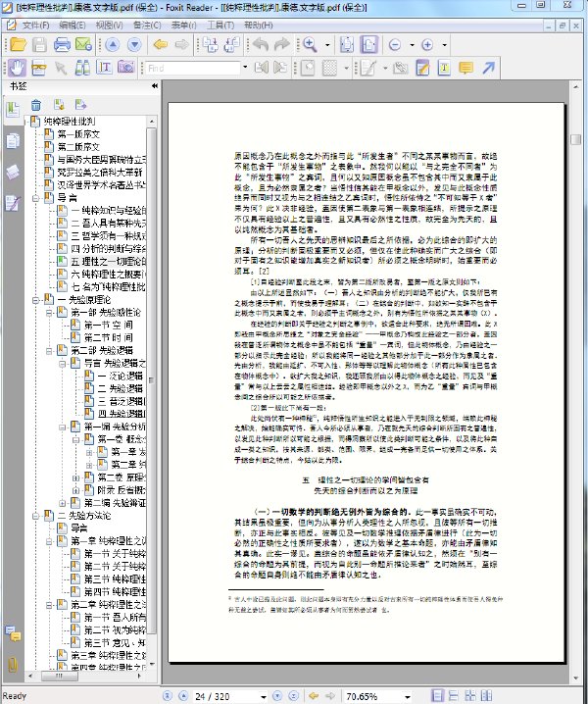Click the Save icon in toolbar

pos(39,44)
